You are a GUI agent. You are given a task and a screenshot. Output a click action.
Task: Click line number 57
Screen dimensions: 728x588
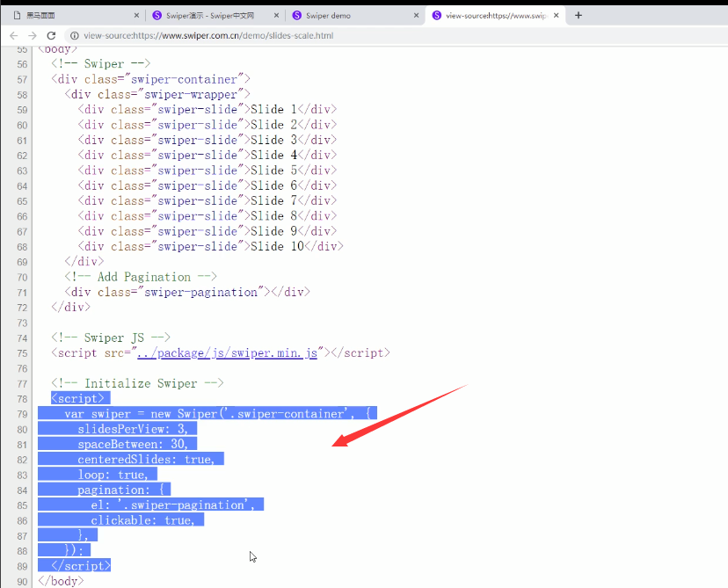tap(22, 79)
